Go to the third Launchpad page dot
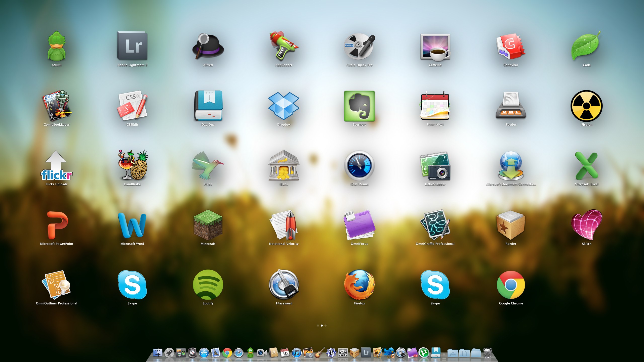The image size is (644, 362). (326, 326)
